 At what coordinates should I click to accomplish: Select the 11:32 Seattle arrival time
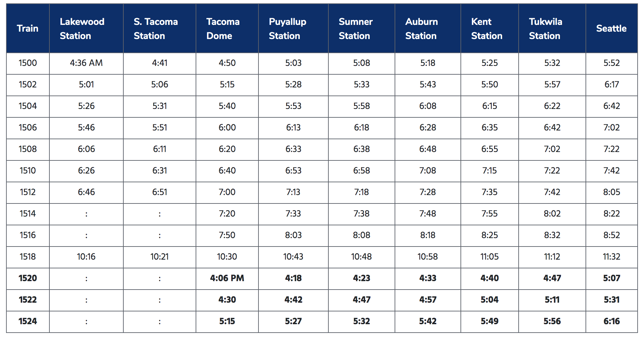click(x=611, y=257)
